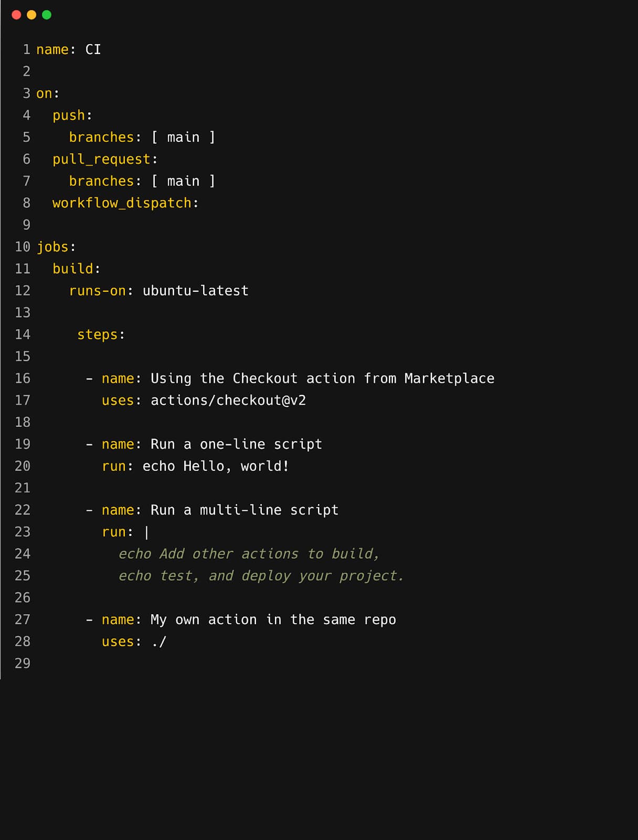The width and height of the screenshot is (638, 840).
Task: Click 'actions/checkout@v2' text
Action: click(x=228, y=401)
